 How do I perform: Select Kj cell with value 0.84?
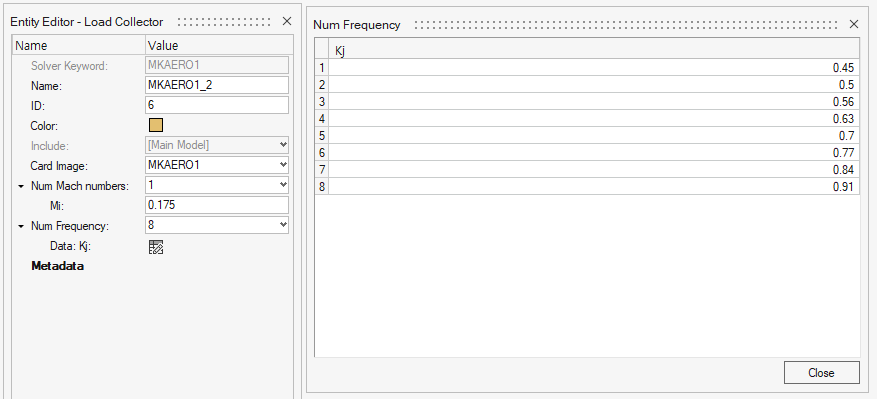click(x=594, y=170)
